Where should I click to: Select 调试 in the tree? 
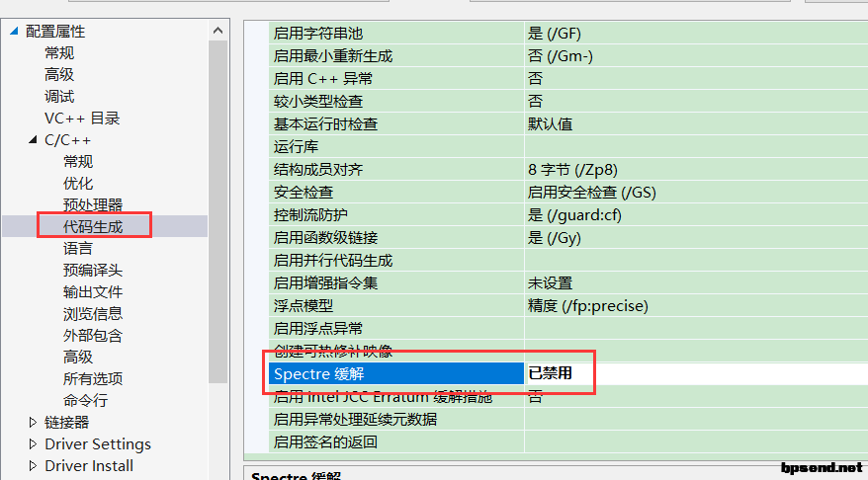click(59, 96)
